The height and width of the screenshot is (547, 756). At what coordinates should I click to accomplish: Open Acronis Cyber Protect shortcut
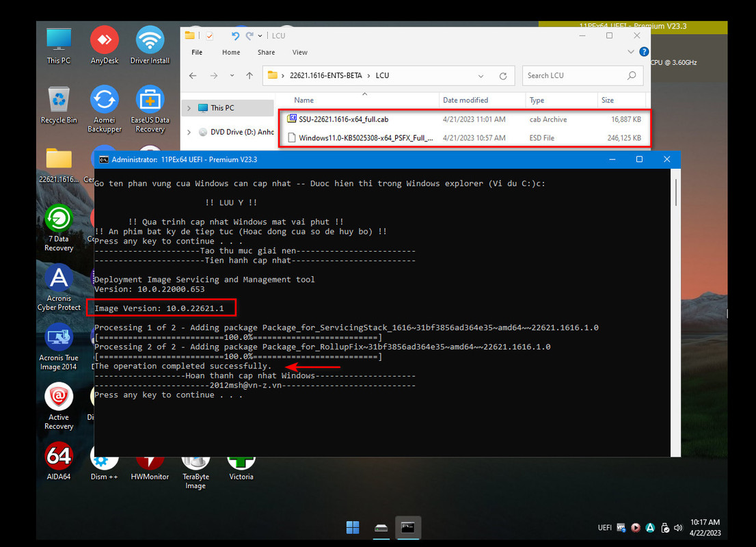point(59,288)
